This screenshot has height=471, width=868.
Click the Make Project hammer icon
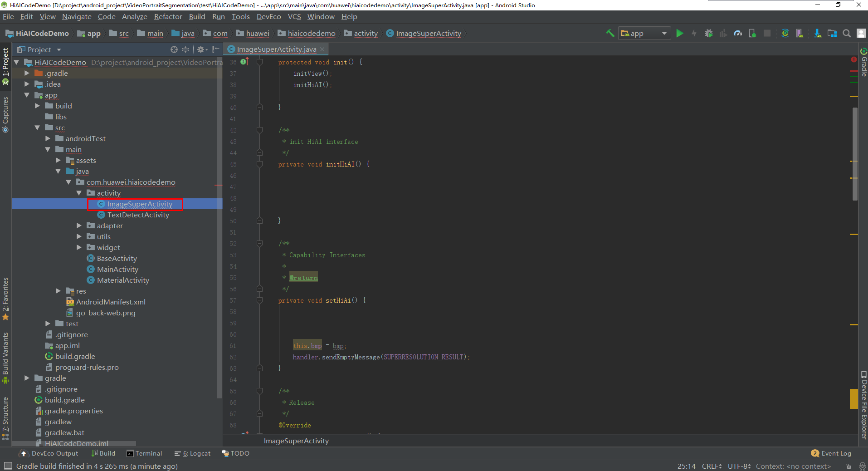610,33
